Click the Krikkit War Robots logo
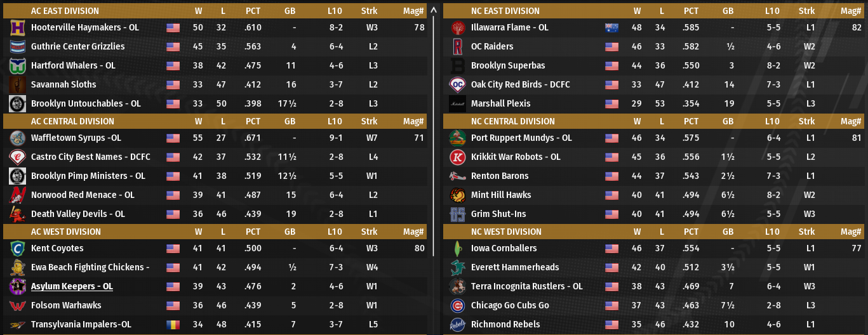868x335 pixels. pyautogui.click(x=457, y=157)
